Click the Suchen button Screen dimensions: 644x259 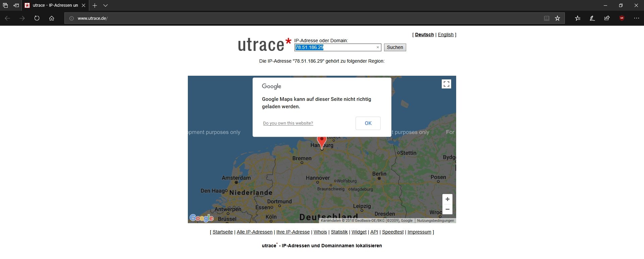tap(395, 48)
